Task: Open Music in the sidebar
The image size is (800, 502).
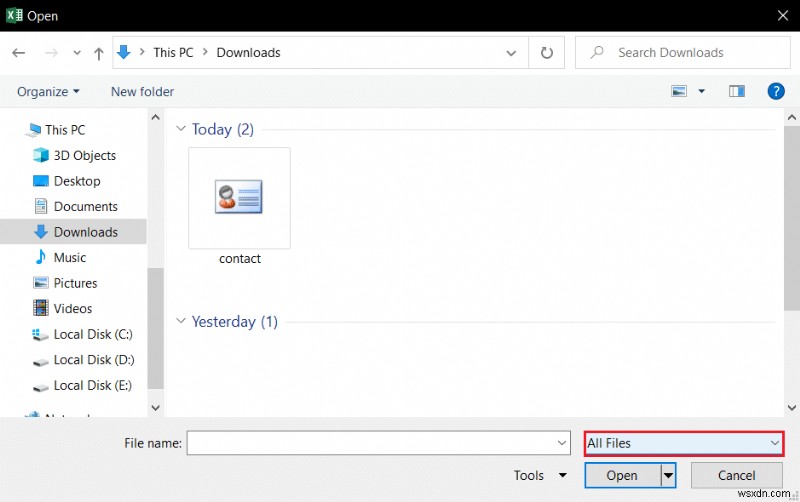Action: tap(70, 258)
